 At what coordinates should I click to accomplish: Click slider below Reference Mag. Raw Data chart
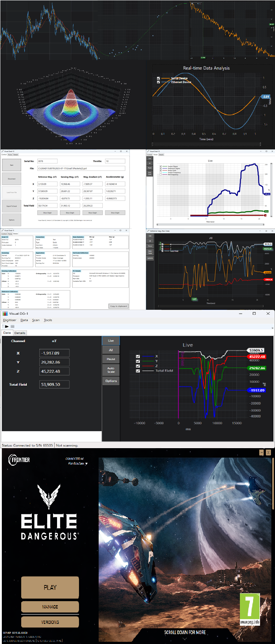tap(211, 306)
